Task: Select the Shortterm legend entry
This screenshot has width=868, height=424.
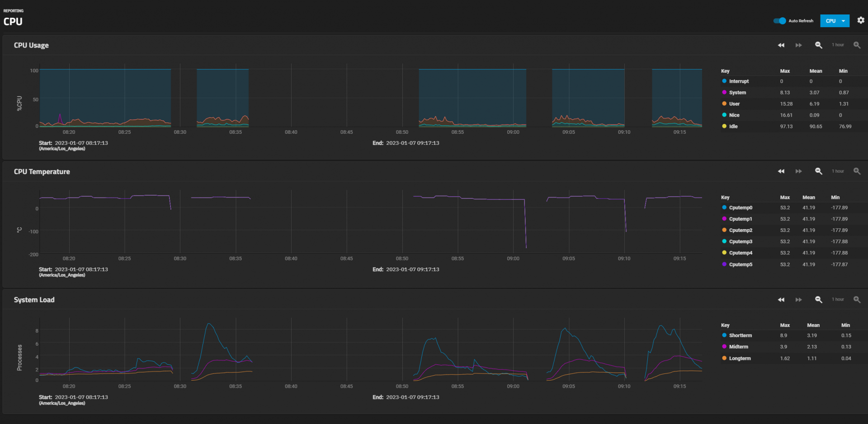Action: click(740, 335)
